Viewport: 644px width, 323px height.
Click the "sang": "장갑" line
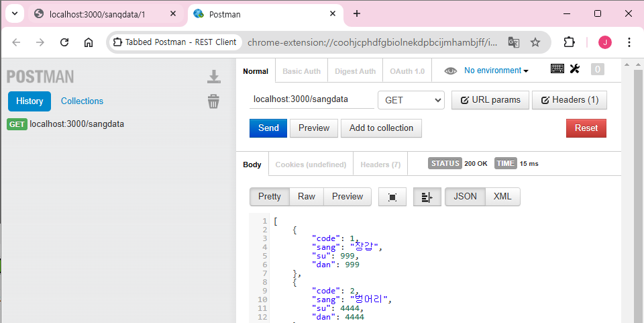[x=347, y=247]
